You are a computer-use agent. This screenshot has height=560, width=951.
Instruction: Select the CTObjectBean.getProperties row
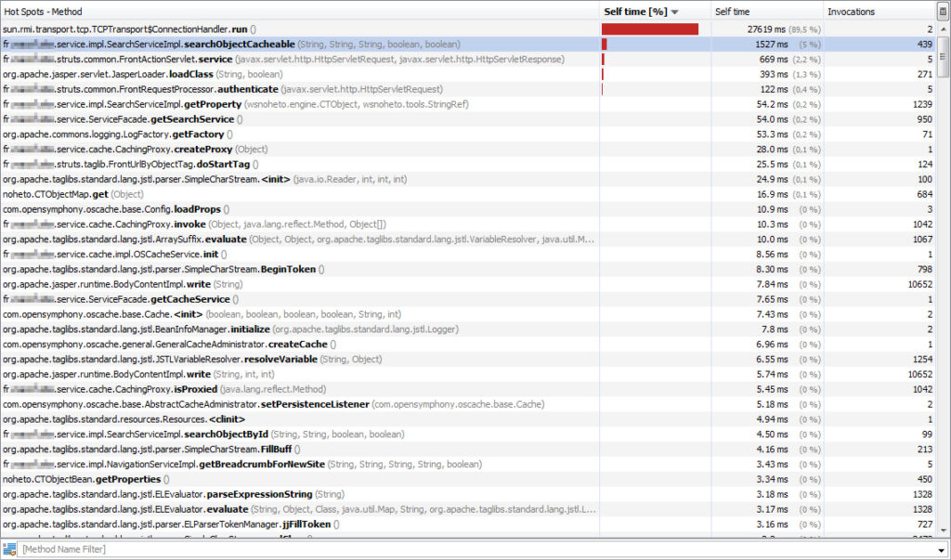(468, 479)
